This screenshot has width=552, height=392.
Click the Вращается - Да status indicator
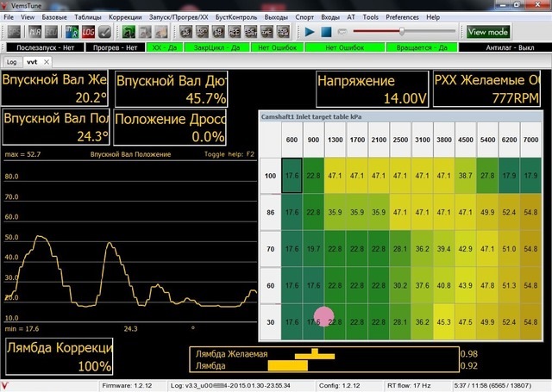pos(422,47)
